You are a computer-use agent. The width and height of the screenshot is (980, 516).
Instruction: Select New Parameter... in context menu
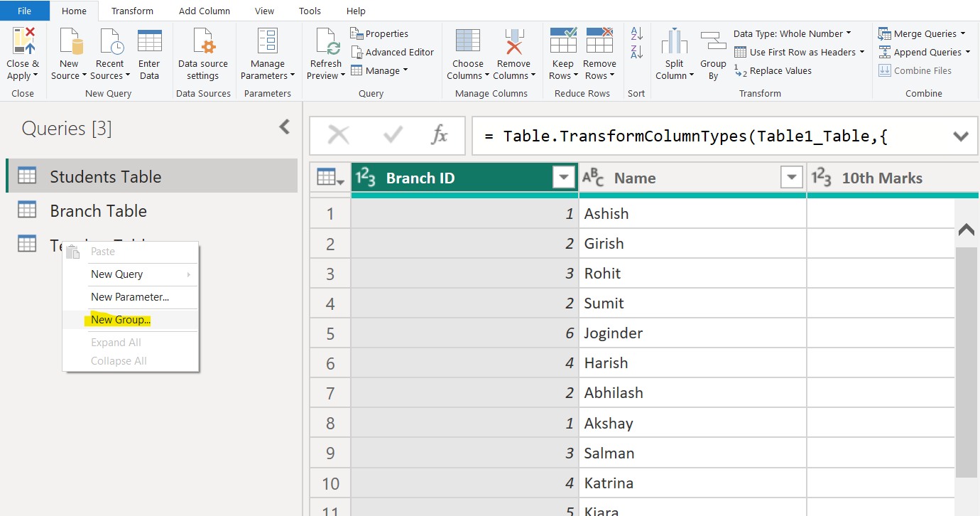(x=130, y=297)
